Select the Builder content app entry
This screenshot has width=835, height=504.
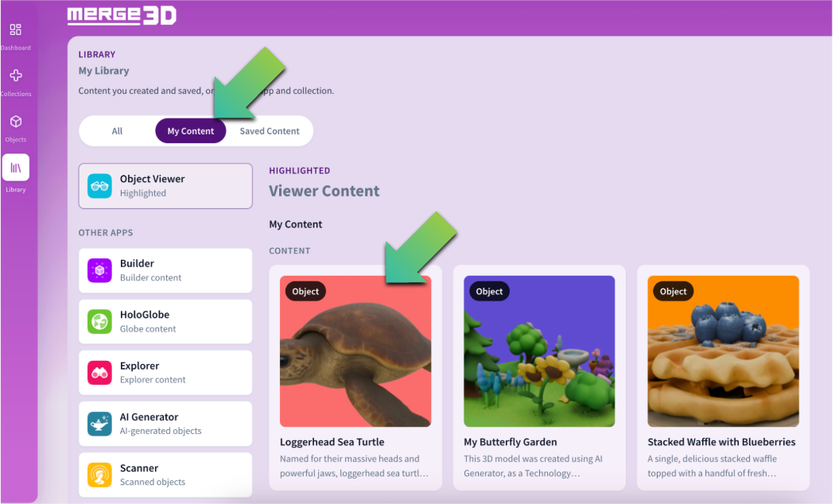pos(165,270)
